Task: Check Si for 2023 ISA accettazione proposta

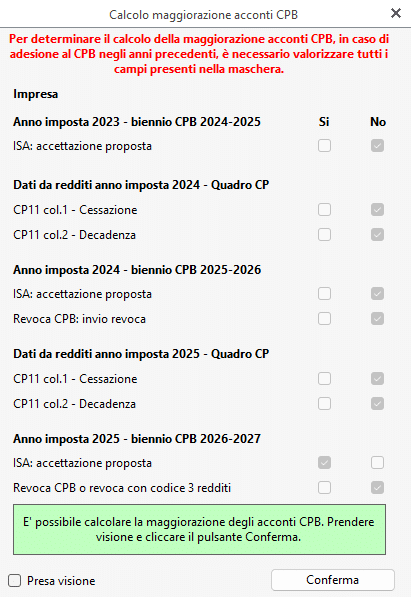Action: click(325, 145)
